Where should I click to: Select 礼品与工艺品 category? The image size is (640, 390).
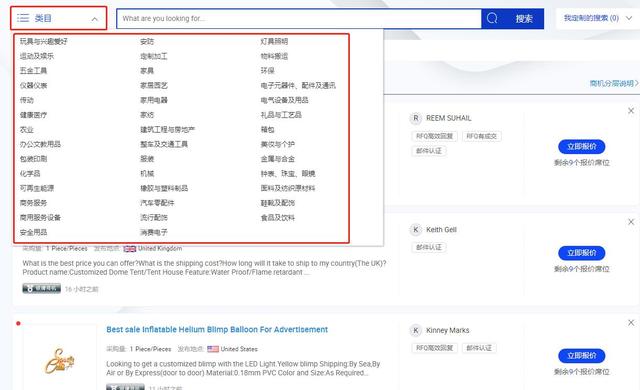click(x=281, y=115)
